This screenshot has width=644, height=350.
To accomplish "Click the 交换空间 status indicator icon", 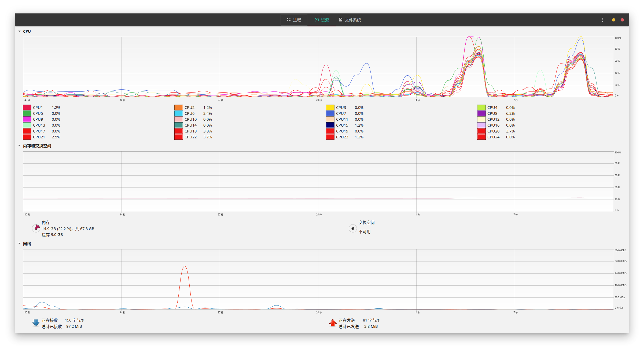I will point(353,228).
